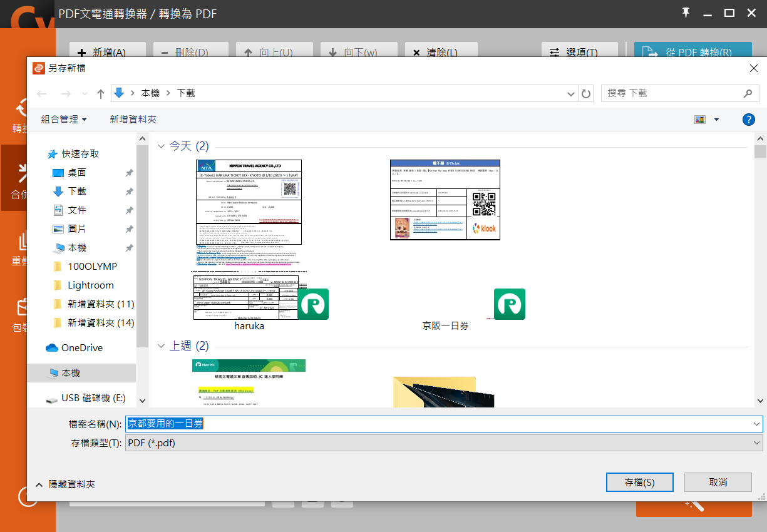Collapse the 今天 (2) group

coord(161,146)
